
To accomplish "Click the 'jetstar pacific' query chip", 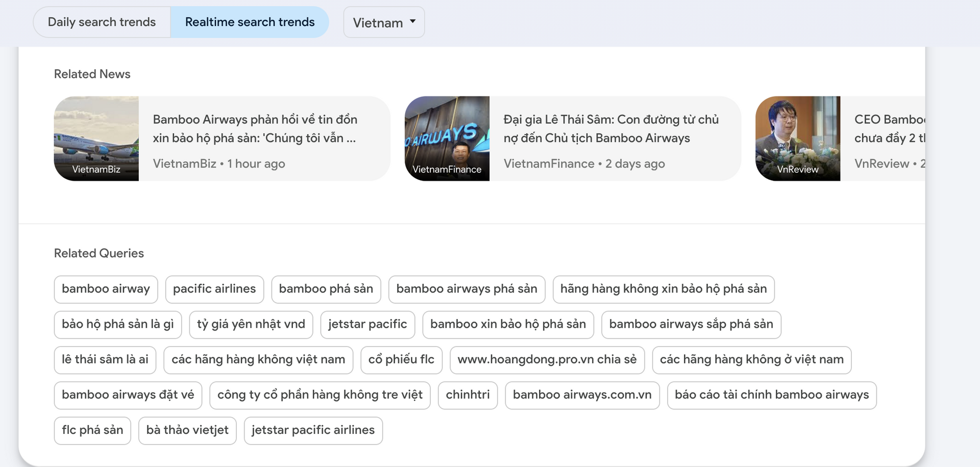I will (367, 325).
